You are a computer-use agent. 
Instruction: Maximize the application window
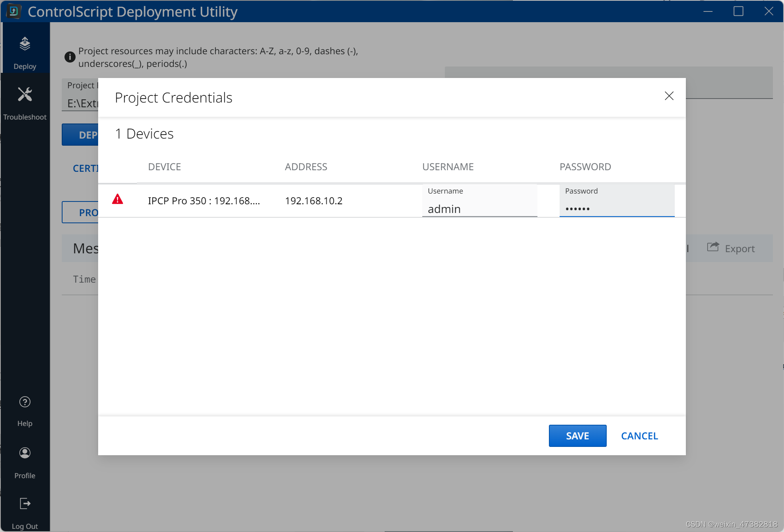[x=738, y=11]
